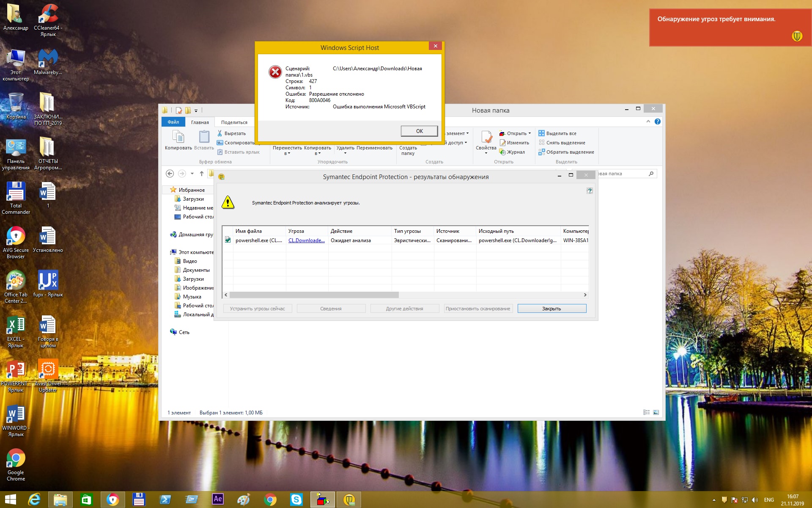
Task: Click OK in Windows Script Host dialog
Action: coord(419,131)
